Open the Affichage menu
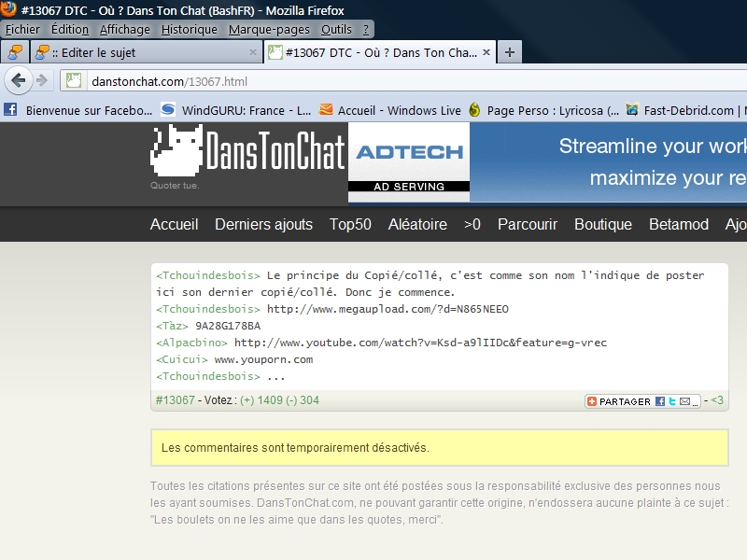Viewport: 747px width, 560px height. 125,30
